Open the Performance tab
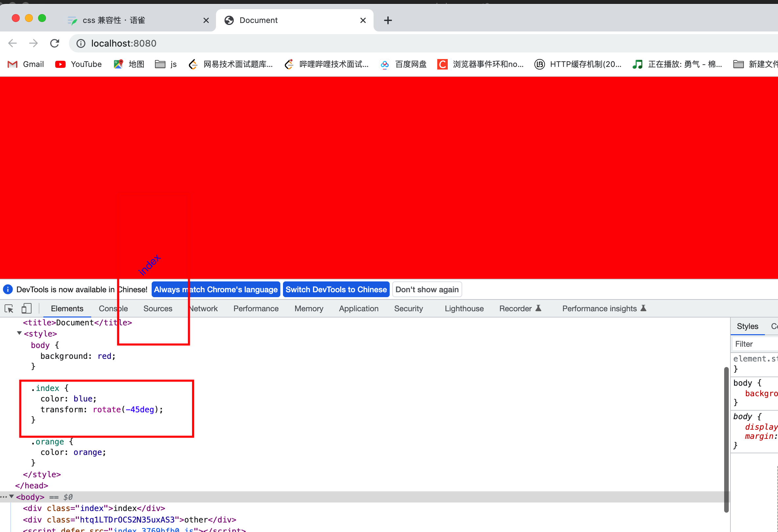The width and height of the screenshot is (778, 532). click(x=256, y=309)
